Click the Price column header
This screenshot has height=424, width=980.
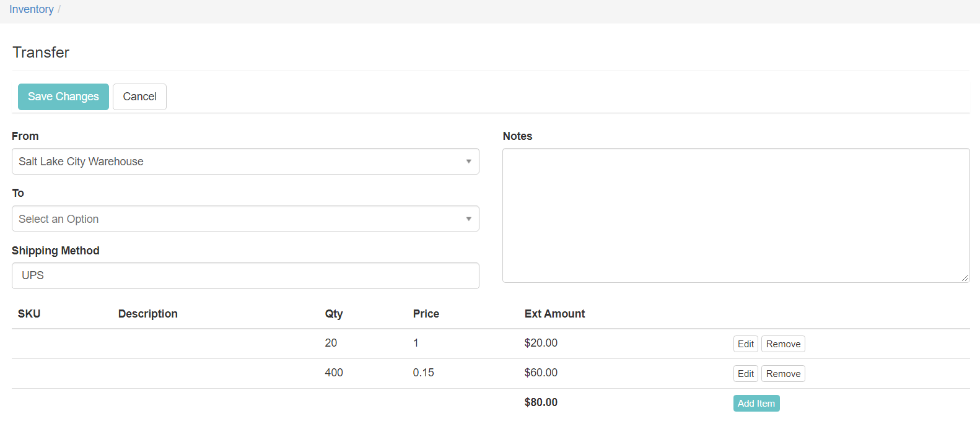pos(426,314)
